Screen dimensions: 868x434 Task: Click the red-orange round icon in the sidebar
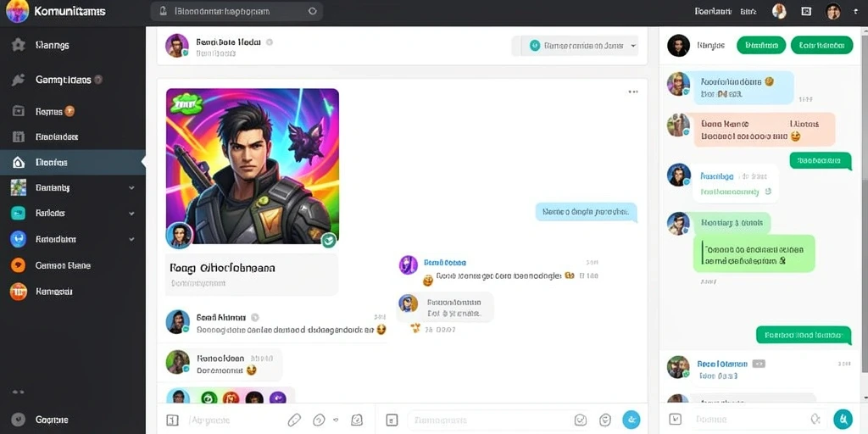19,292
